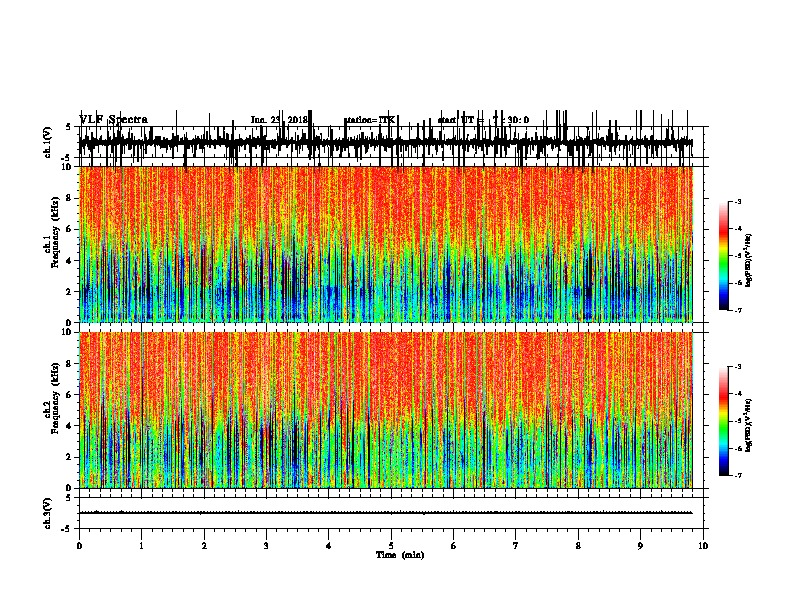The image size is (792, 612).
Task: Click the 10 minute tick label on time axis
Action: [703, 546]
